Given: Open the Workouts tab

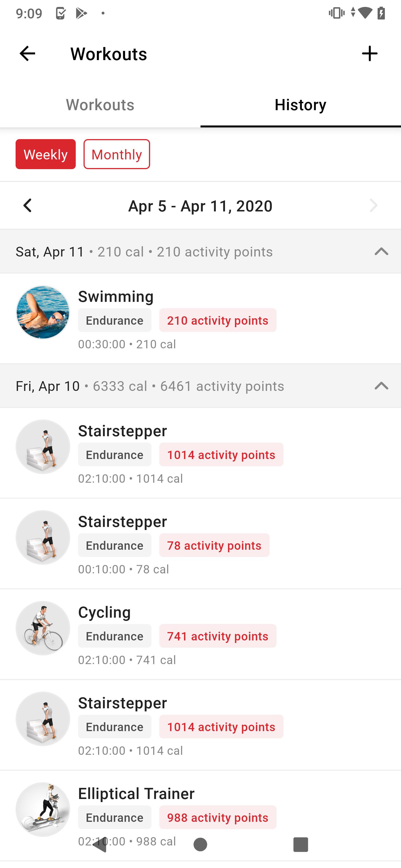Looking at the screenshot, I should [x=100, y=105].
